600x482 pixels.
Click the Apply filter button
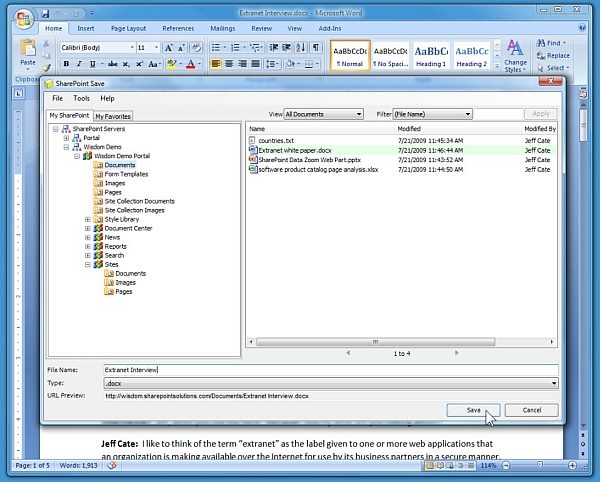541,114
